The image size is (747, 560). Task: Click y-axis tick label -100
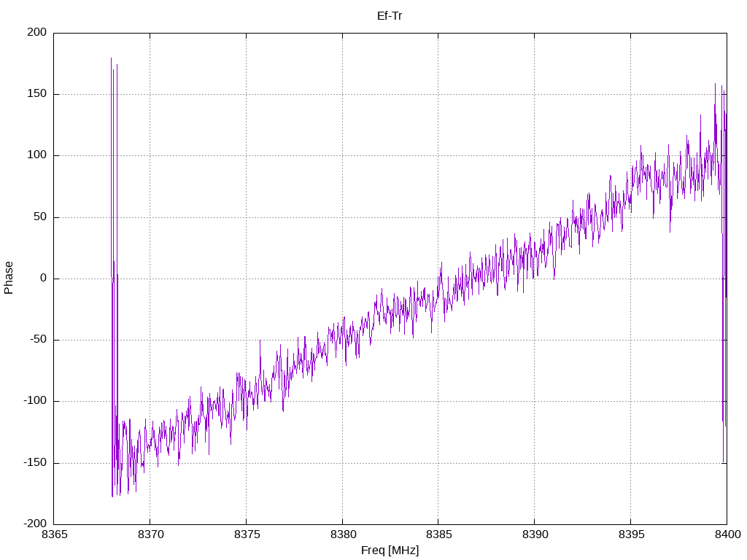coord(35,401)
